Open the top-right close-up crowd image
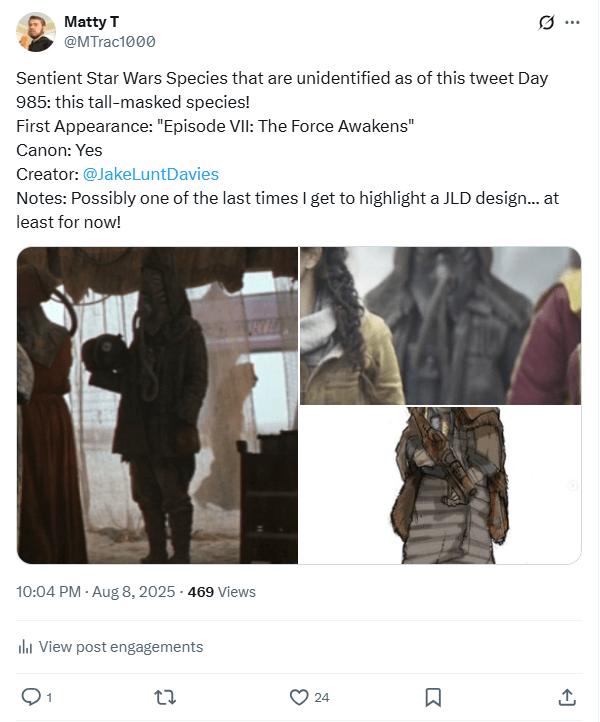The height and width of the screenshot is (722, 600). tap(441, 325)
